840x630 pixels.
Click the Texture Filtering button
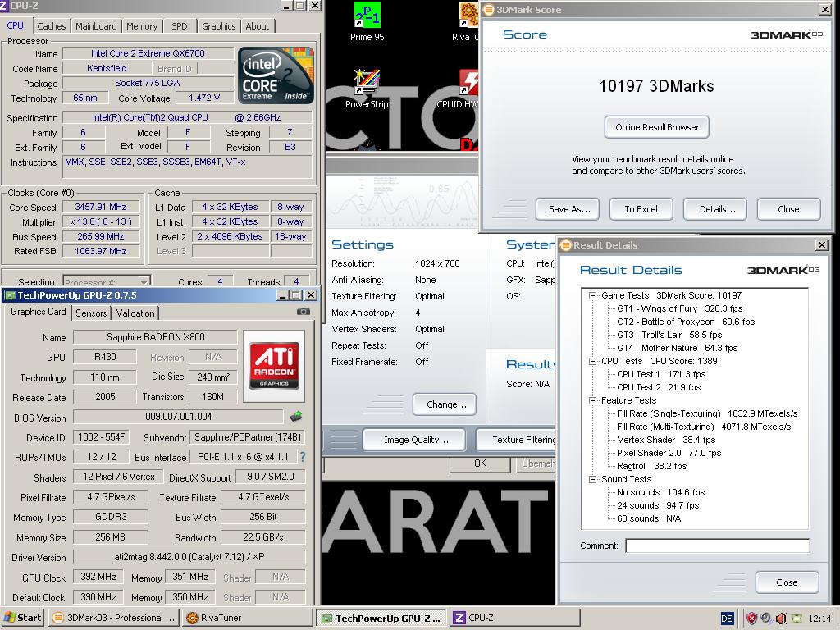click(x=517, y=440)
